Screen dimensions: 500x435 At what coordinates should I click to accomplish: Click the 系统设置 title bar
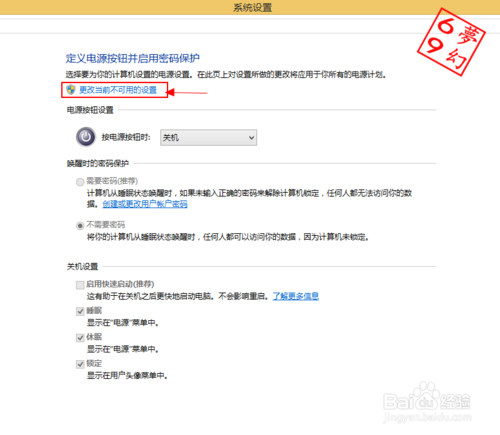(x=250, y=7)
